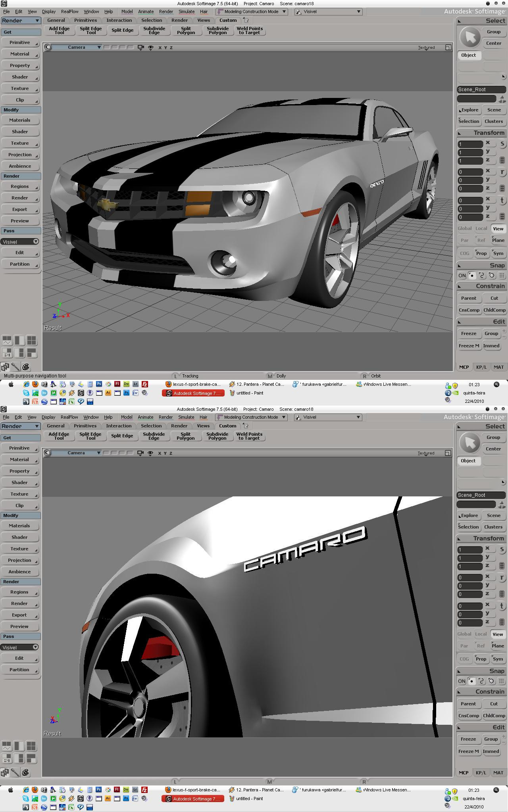Open the Render toolbar selector dropdown in full-car window
Screen dimensions: 508x812
pyautogui.click(x=21, y=21)
